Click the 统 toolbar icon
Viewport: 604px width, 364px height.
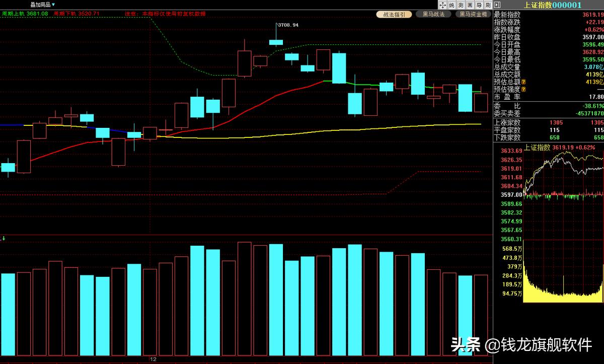(452, 5)
